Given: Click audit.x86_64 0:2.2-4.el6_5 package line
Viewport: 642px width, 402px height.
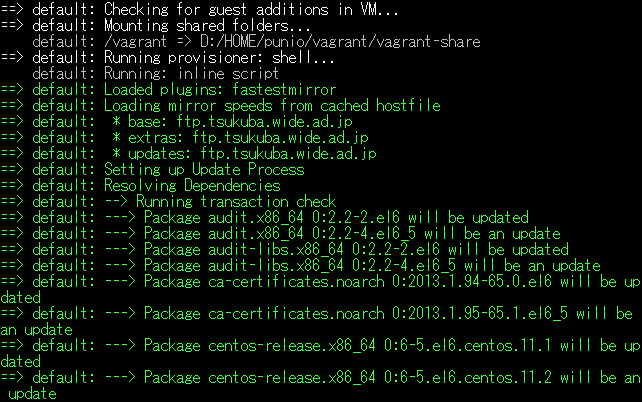Looking at the screenshot, I should point(280,234).
